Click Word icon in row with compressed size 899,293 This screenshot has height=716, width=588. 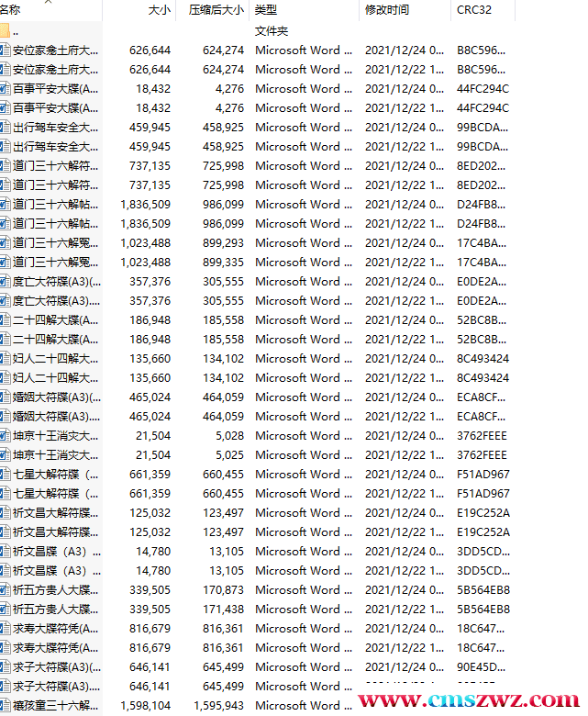pos(5,243)
